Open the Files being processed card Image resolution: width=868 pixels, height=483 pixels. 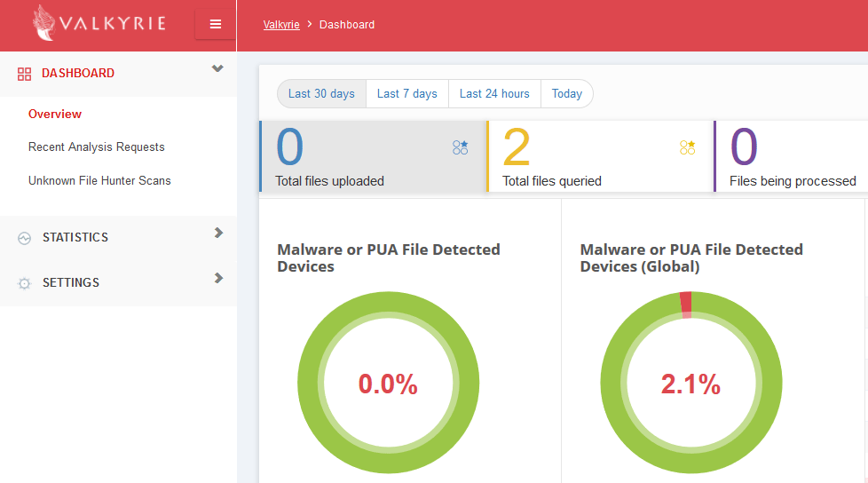point(790,157)
